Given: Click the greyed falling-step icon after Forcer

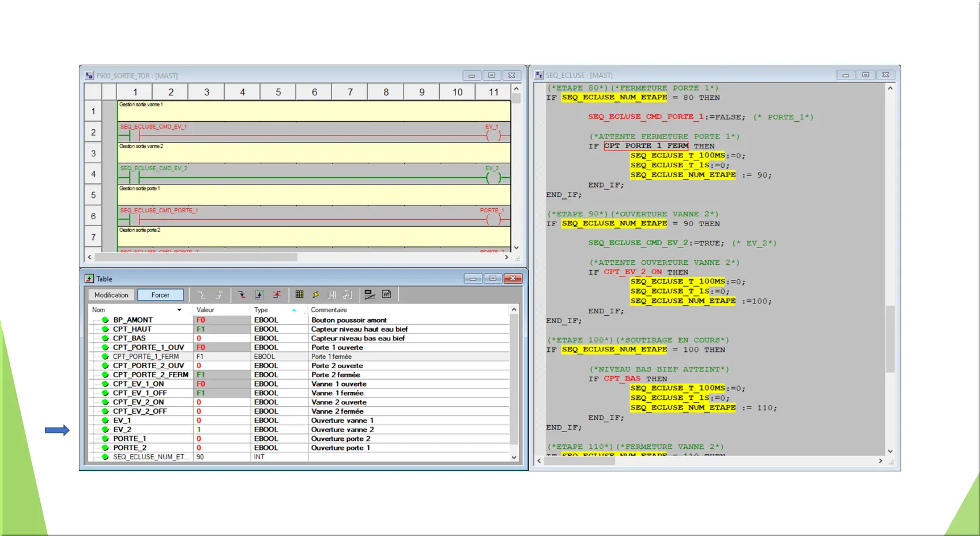Looking at the screenshot, I should click(x=201, y=295).
